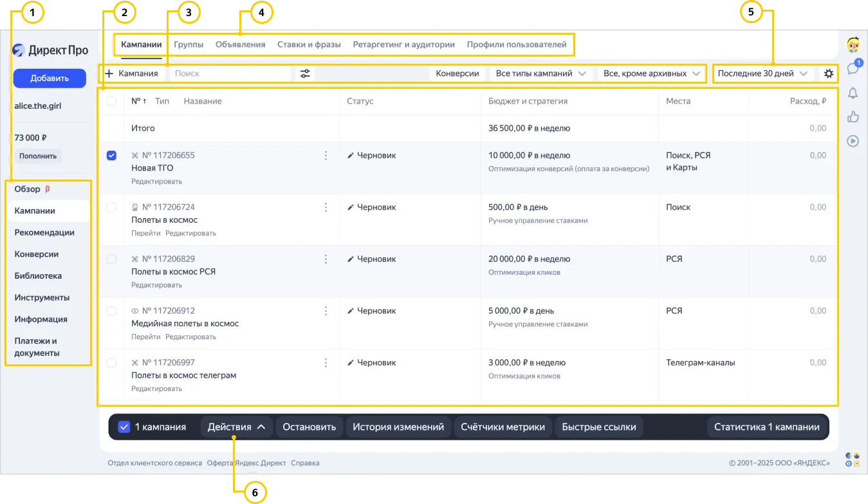Open the filter settings sliders icon
The height and width of the screenshot is (504, 868).
305,73
